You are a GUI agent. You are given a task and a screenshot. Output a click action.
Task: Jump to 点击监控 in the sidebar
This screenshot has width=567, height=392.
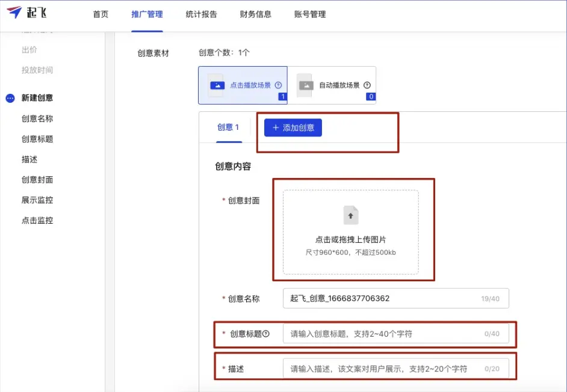point(37,221)
